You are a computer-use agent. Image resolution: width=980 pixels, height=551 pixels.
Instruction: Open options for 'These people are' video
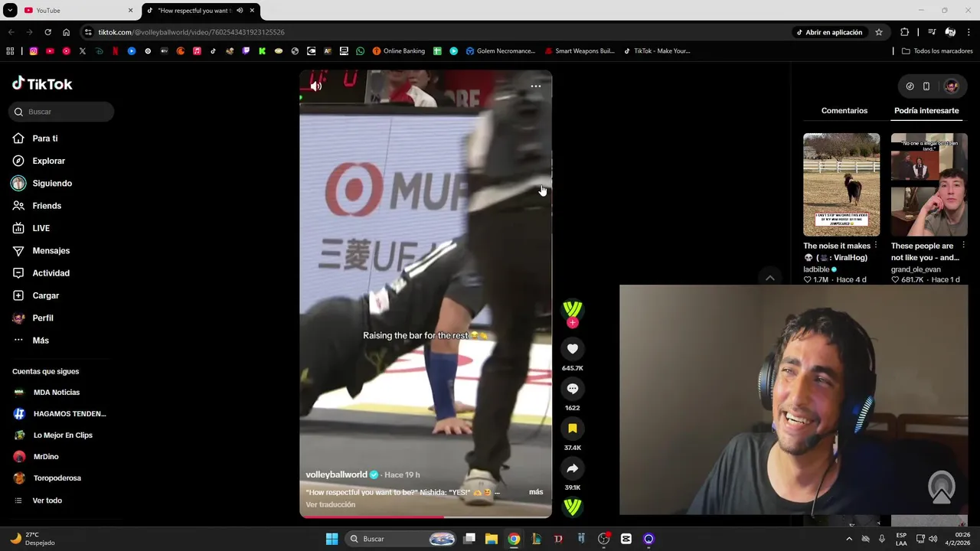click(963, 246)
